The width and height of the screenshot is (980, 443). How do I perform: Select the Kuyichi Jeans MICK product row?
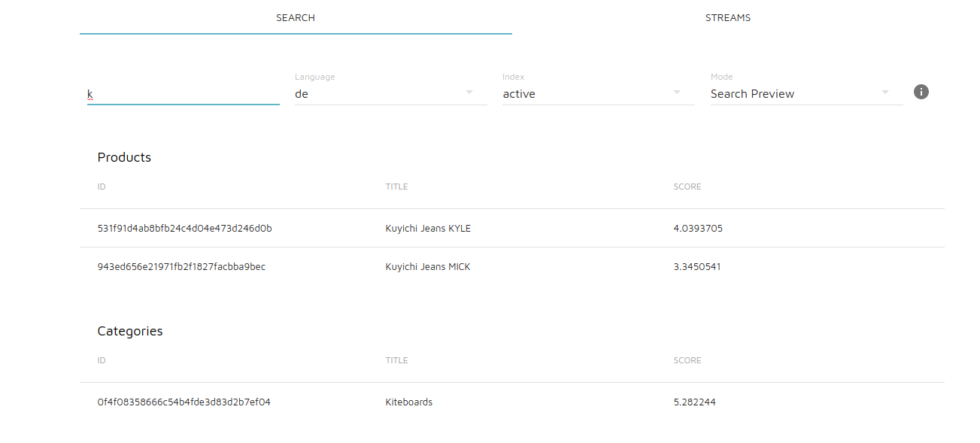512,266
